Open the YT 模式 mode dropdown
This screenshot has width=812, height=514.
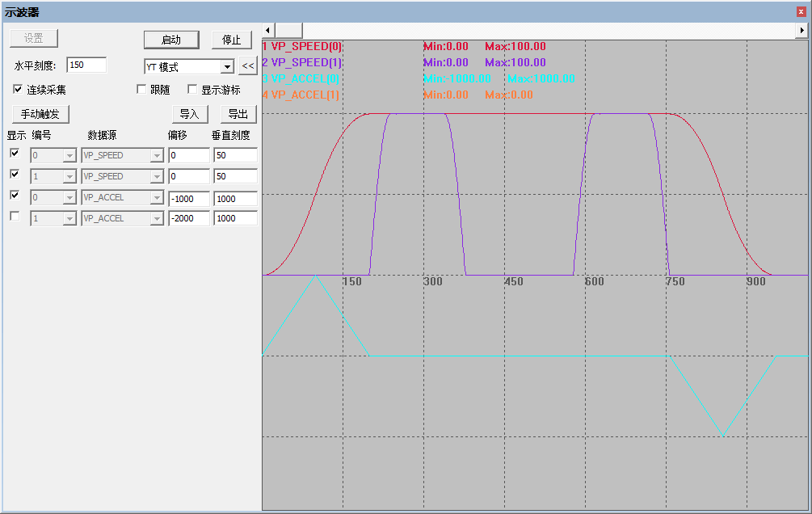point(227,65)
